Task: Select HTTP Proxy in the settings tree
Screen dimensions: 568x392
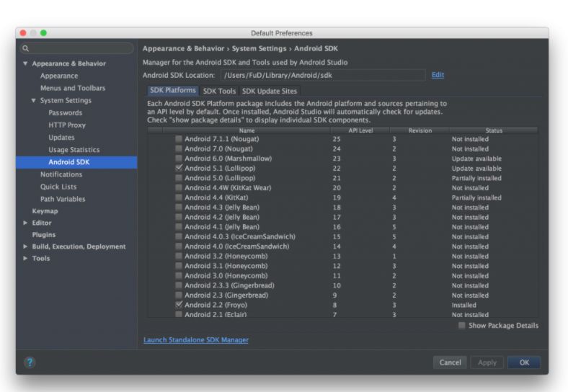Action: coord(66,125)
